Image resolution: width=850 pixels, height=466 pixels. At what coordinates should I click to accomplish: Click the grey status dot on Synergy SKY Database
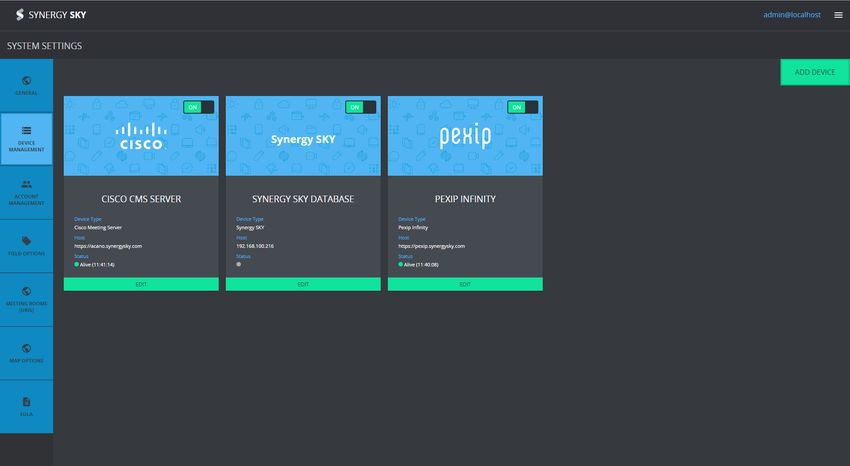[x=239, y=264]
